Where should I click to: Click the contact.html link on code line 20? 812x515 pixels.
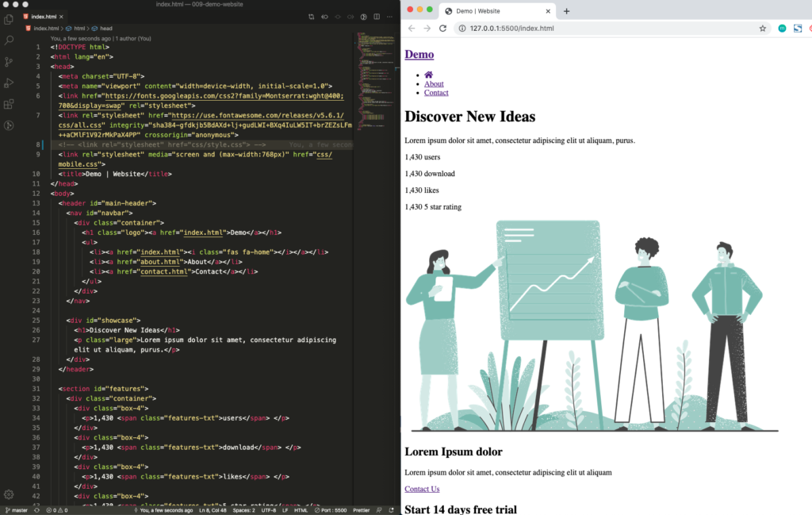coord(164,271)
